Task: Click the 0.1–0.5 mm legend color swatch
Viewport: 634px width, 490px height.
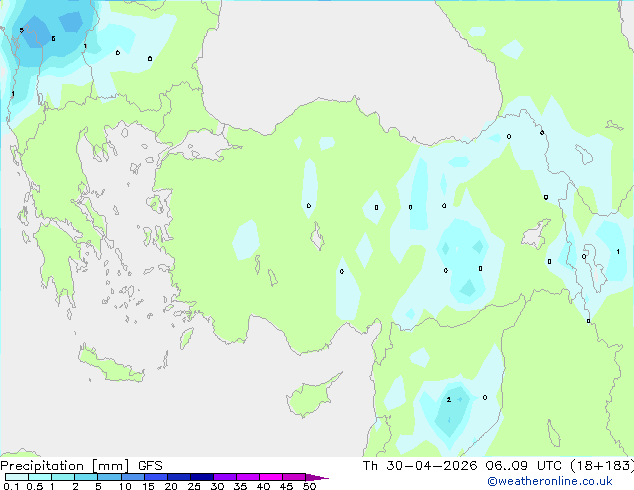Action: [17, 477]
